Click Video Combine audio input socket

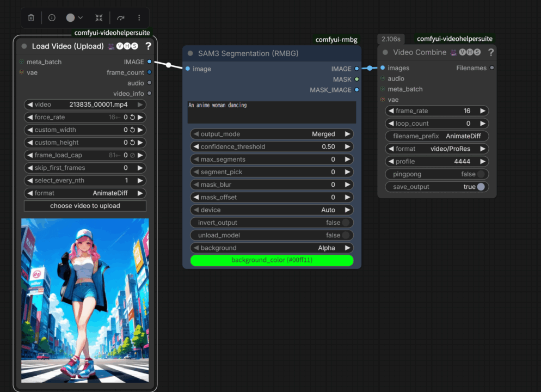[383, 79]
